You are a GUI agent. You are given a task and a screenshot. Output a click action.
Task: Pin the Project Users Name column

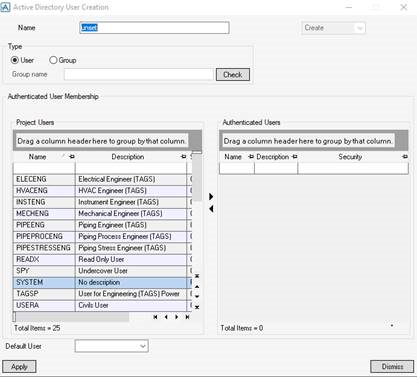[x=72, y=157]
